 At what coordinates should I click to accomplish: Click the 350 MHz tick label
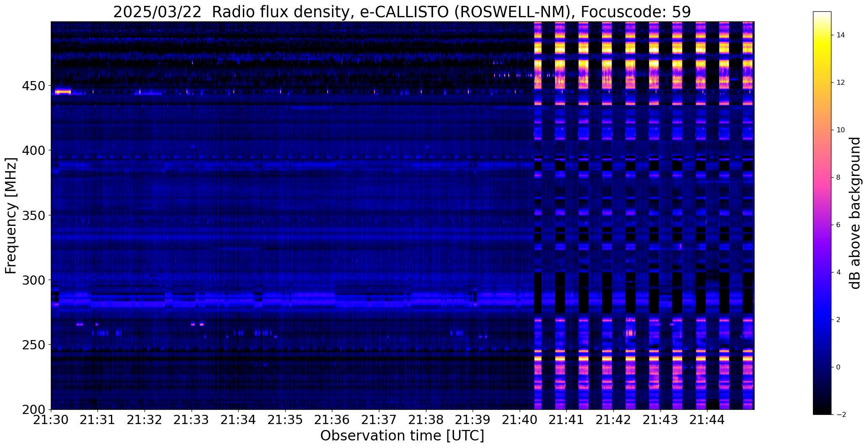33,215
